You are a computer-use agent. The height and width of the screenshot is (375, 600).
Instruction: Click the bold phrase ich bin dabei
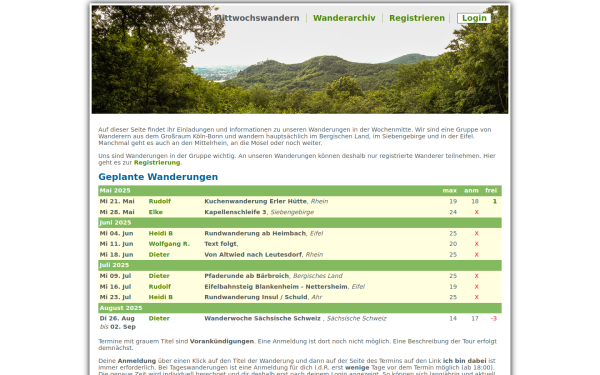coord(465,361)
